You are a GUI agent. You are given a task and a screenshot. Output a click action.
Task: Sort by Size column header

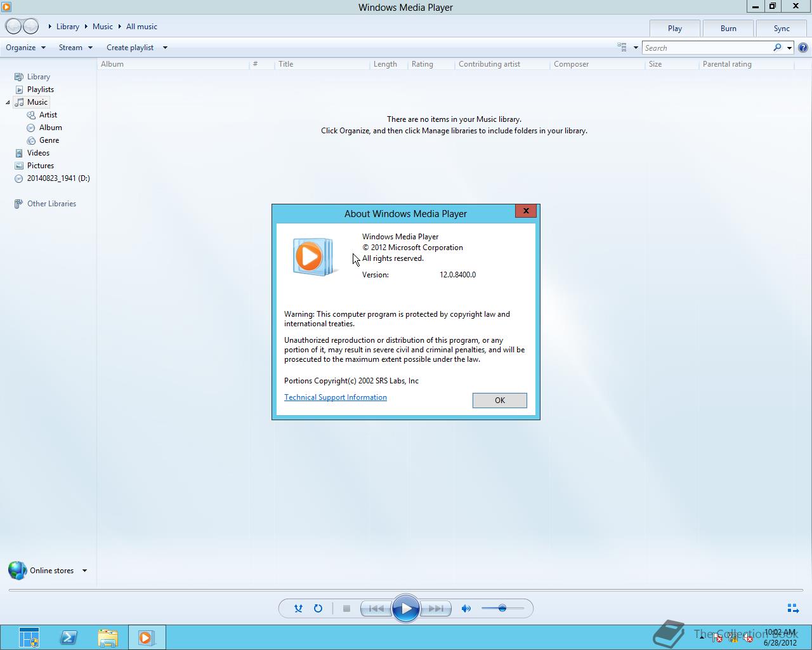[671, 64]
